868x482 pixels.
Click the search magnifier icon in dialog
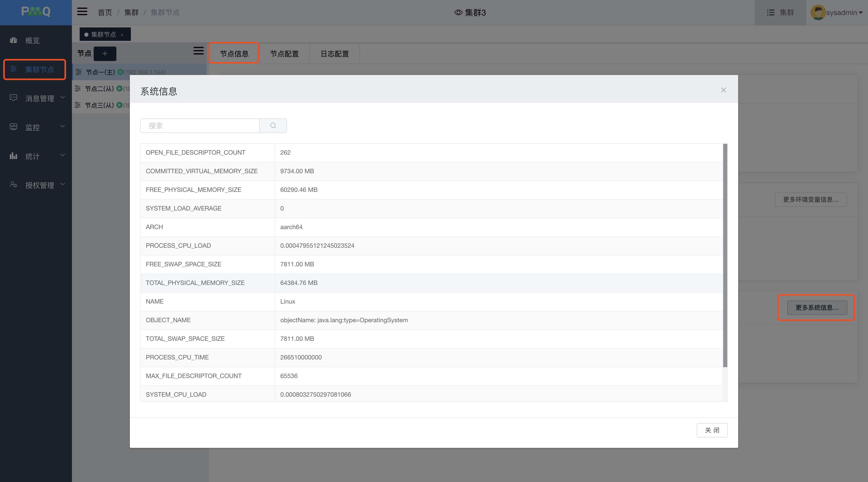[273, 126]
